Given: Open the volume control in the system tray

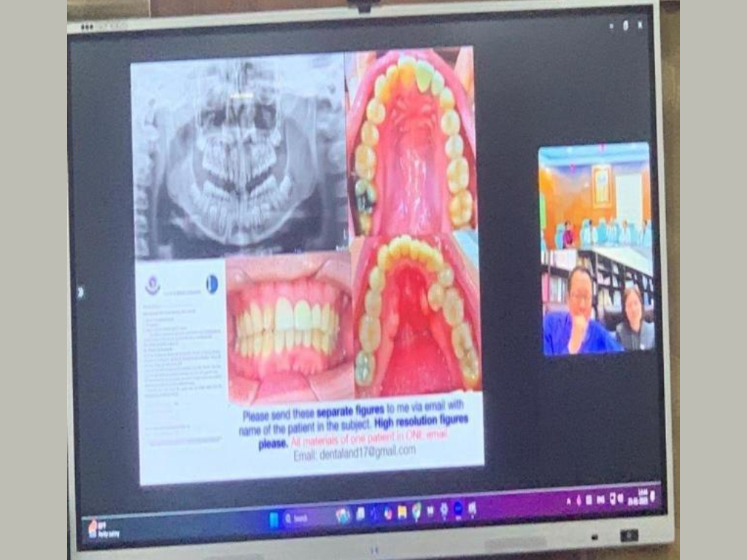Looking at the screenshot, I should pyautogui.click(x=621, y=498).
